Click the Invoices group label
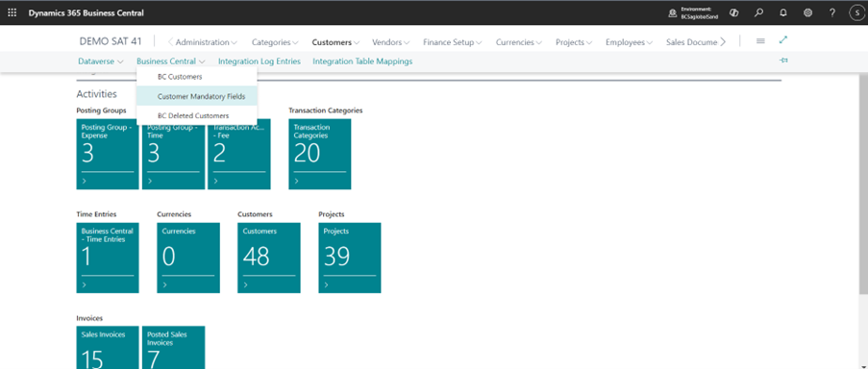The image size is (868, 369). coord(89,318)
